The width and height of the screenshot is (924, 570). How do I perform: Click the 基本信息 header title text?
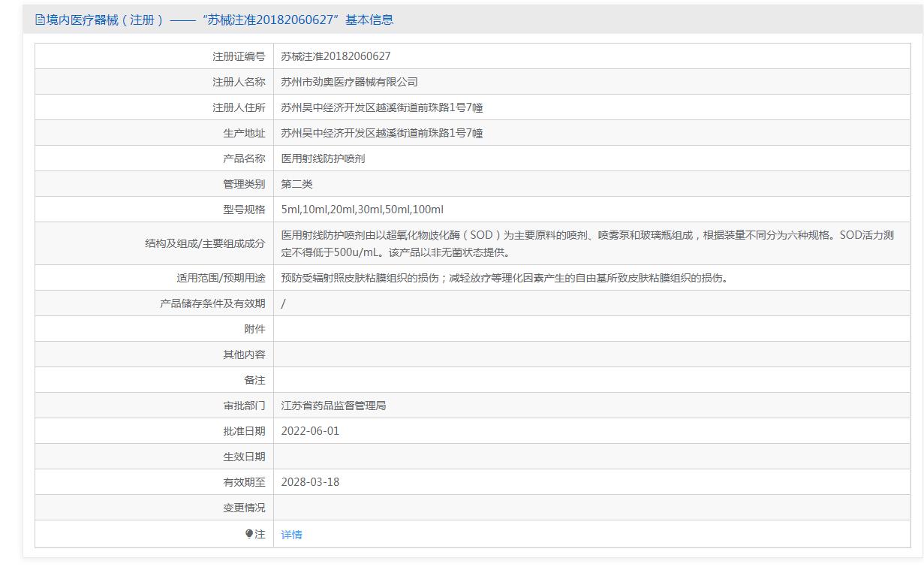coord(214,20)
